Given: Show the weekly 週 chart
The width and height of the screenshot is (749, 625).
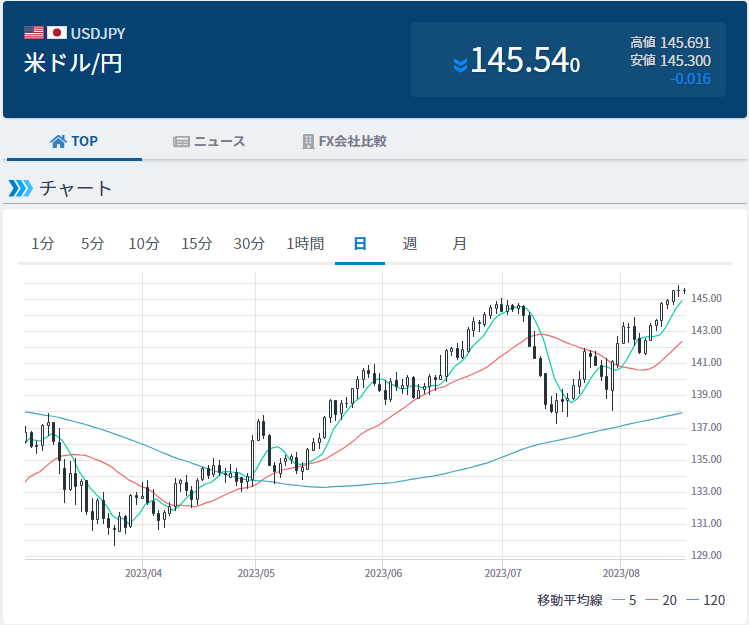Looking at the screenshot, I should click(410, 243).
